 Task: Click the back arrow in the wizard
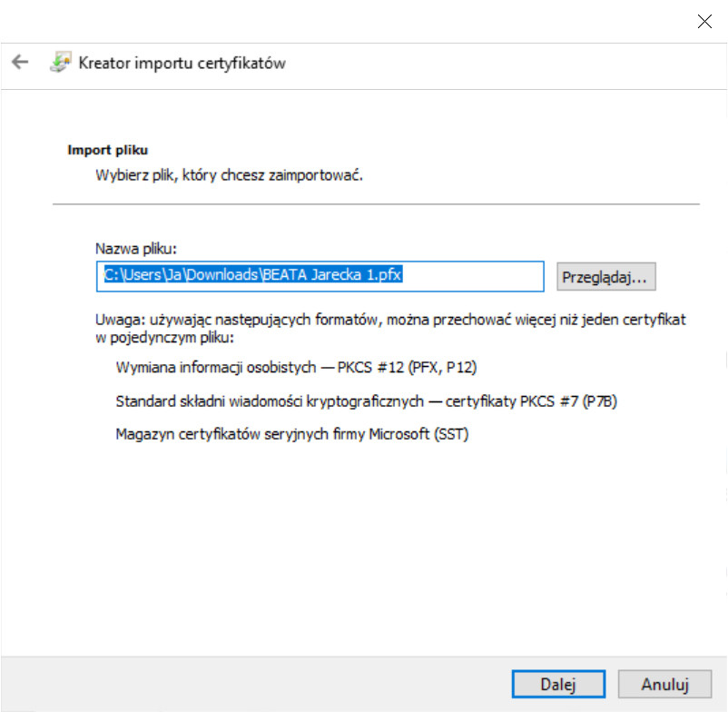[20, 64]
